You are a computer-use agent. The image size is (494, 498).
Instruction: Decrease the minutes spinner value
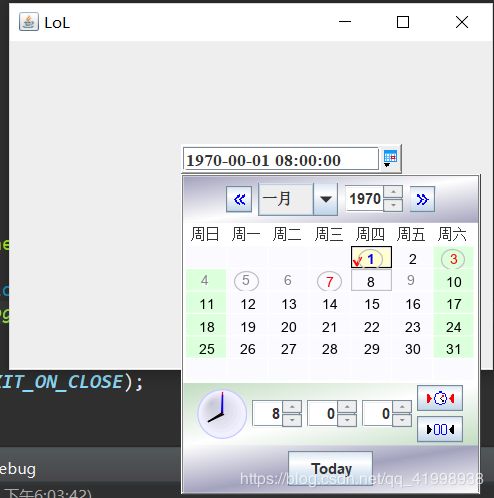[x=347, y=420]
